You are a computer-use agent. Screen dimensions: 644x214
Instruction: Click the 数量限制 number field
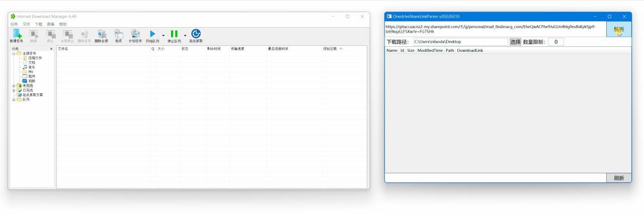pyautogui.click(x=556, y=42)
